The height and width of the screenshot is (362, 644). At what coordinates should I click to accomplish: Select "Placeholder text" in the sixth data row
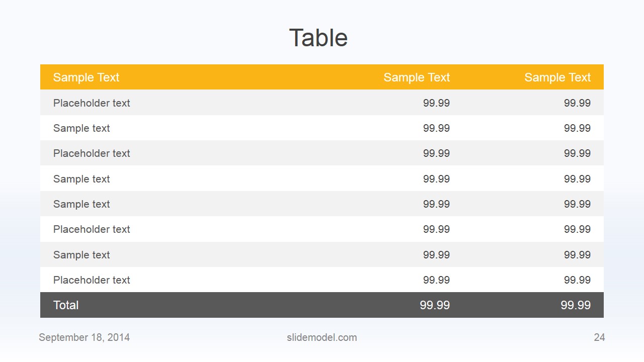92,229
